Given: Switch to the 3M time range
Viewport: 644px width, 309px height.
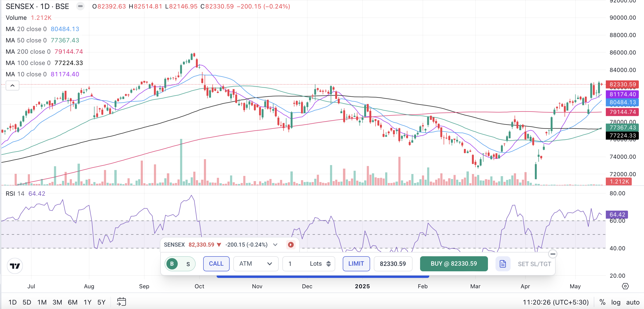Looking at the screenshot, I should 57,302.
